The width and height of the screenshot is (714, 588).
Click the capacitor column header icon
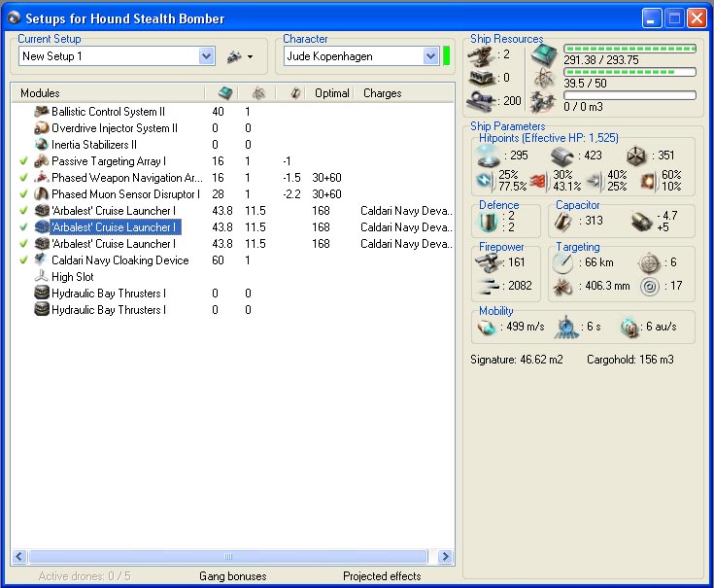[295, 93]
